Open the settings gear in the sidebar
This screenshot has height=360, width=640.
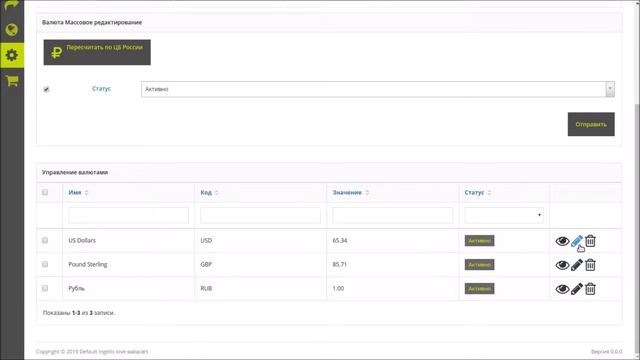tap(12, 55)
